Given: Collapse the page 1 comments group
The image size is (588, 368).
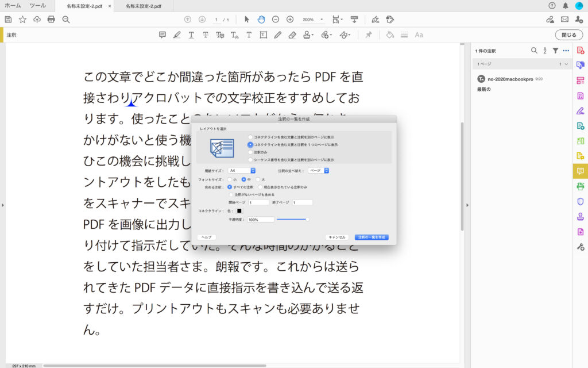Looking at the screenshot, I should 566,64.
